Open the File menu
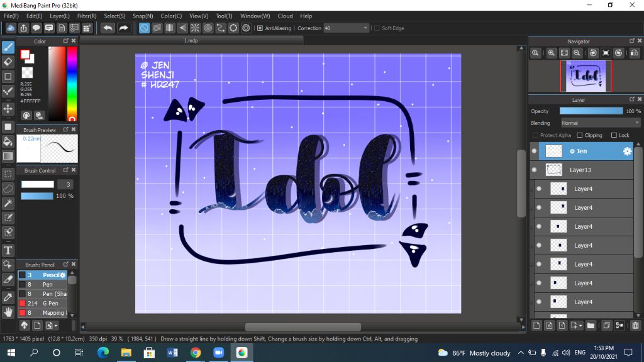Viewport: 644px width, 362px height. [x=11, y=16]
